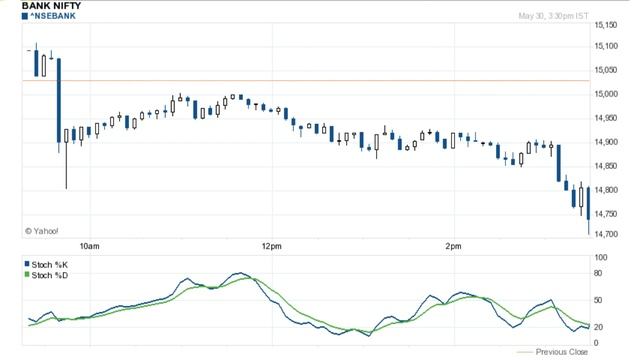The image size is (640, 360).
Task: Click the BANK NIFTY chart title
Action: tap(51, 6)
